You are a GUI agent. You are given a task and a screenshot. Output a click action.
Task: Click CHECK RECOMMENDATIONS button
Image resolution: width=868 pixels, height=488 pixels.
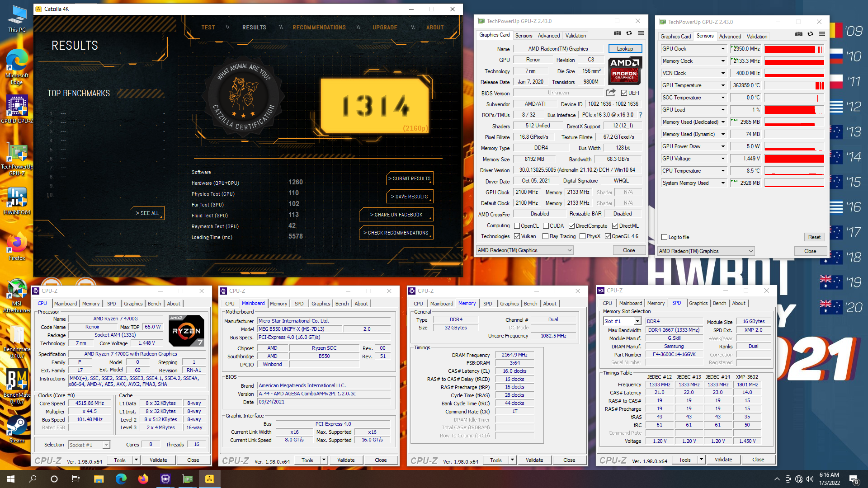396,233
